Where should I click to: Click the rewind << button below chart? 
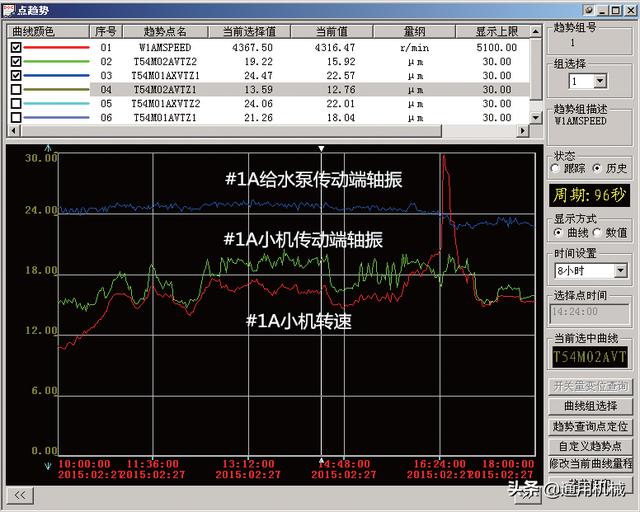coord(20,494)
